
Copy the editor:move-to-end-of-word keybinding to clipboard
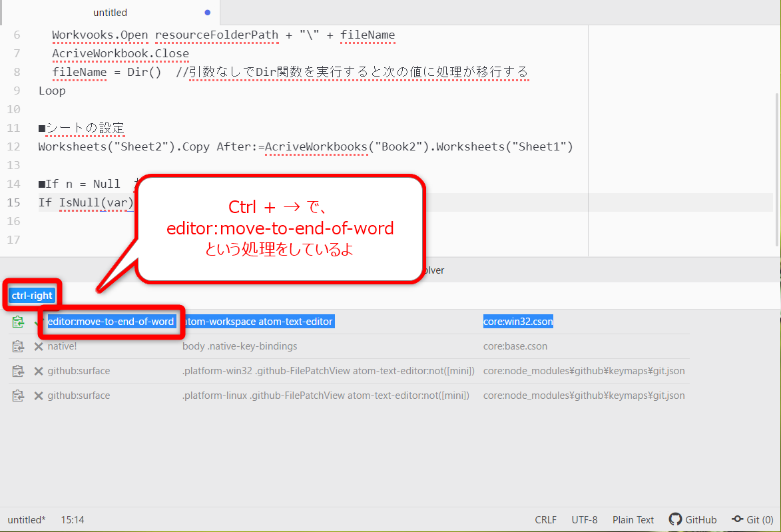(18, 321)
